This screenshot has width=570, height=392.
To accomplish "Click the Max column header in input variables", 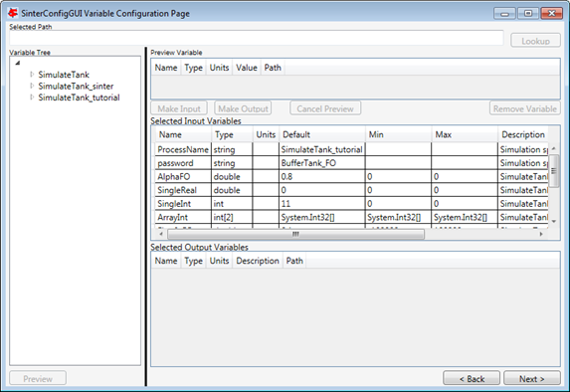I will 465,134.
